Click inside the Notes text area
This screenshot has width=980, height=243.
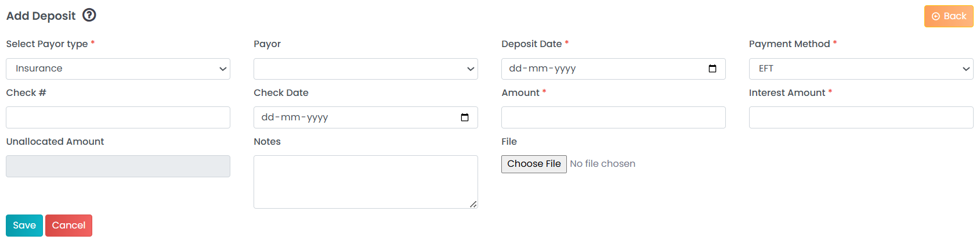tap(366, 182)
